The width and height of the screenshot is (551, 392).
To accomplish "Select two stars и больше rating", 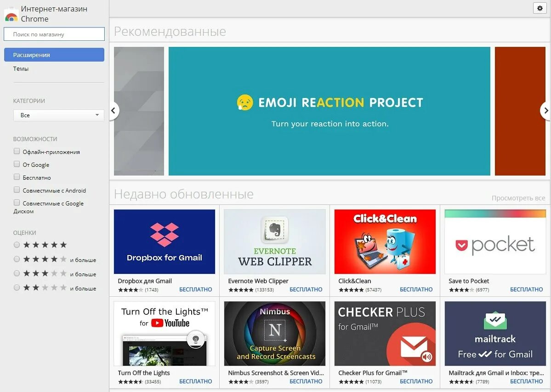I will coord(17,288).
